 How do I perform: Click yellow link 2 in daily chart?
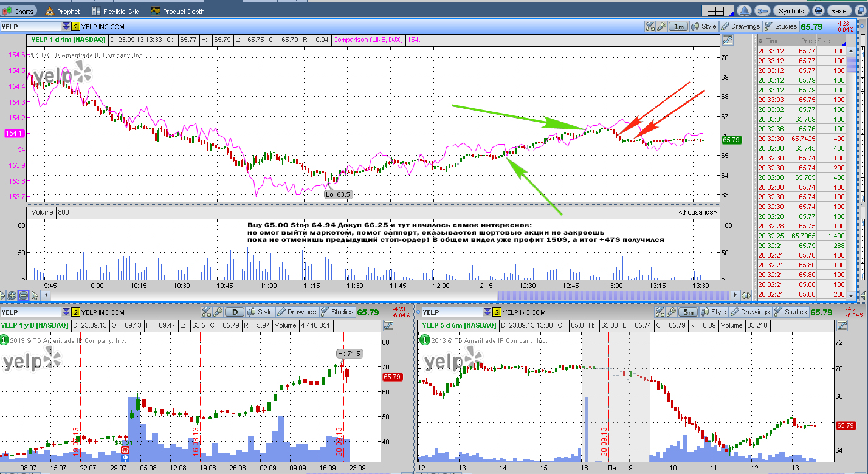(75, 312)
